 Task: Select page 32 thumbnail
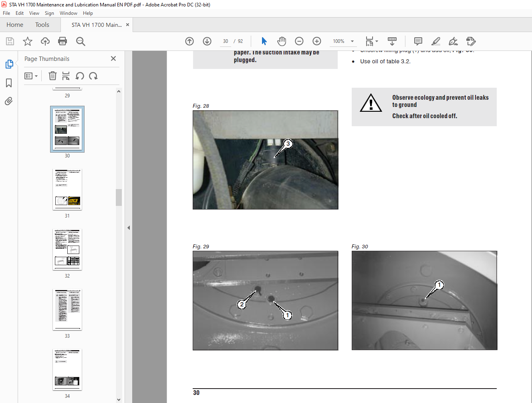(x=67, y=249)
